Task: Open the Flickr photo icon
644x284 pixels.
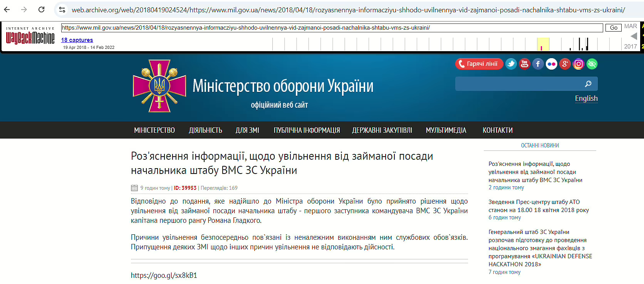Action: (552, 64)
